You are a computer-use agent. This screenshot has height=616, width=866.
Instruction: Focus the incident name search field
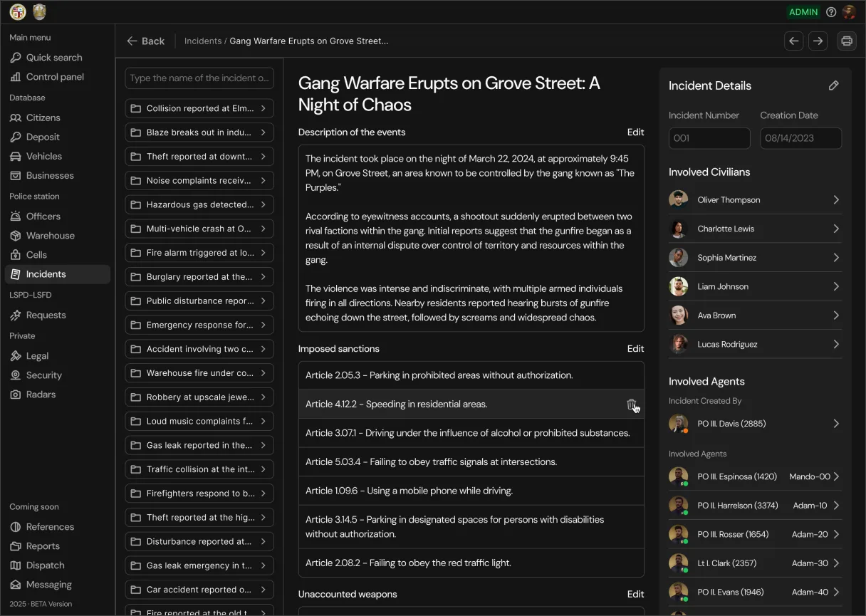[x=199, y=78]
